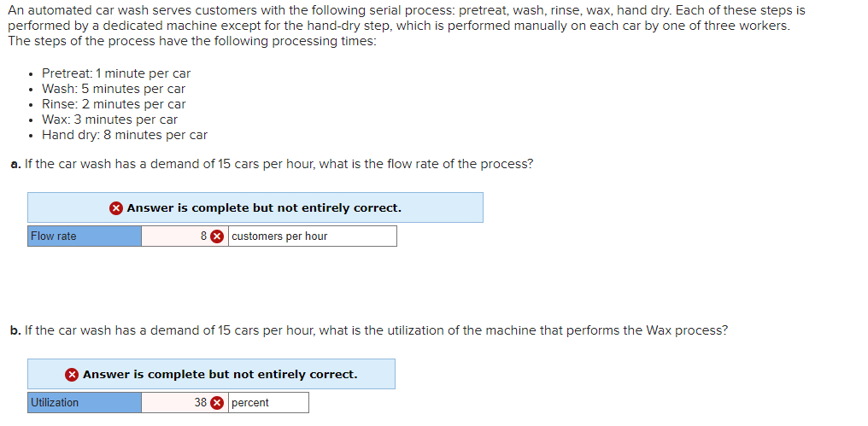Image resolution: width=868 pixels, height=426 pixels.
Task: Click the percent unit cell
Action: [x=268, y=403]
